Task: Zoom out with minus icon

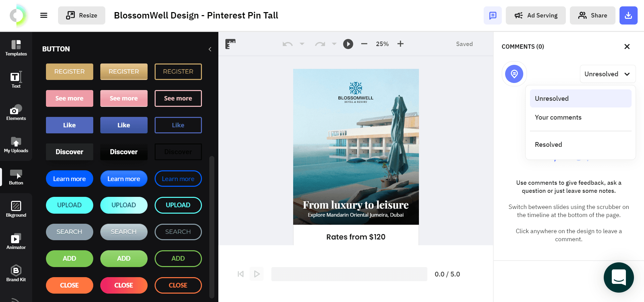Action: pyautogui.click(x=364, y=44)
